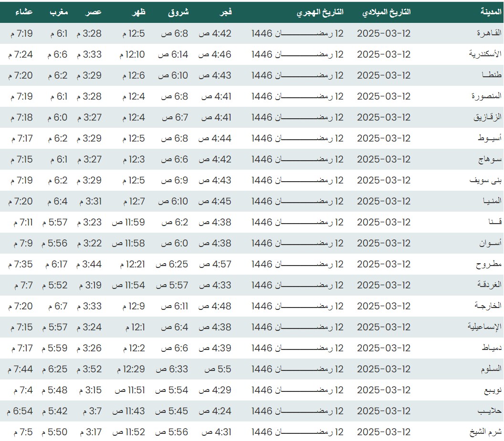Select the مغرب column header
The width and height of the screenshot is (504, 441).
59,12
